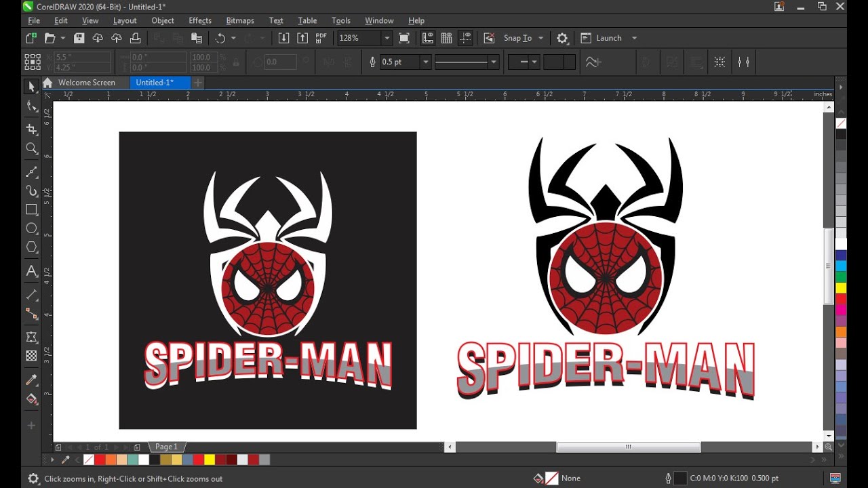Click the Publish to PDF icon

(x=321, y=38)
